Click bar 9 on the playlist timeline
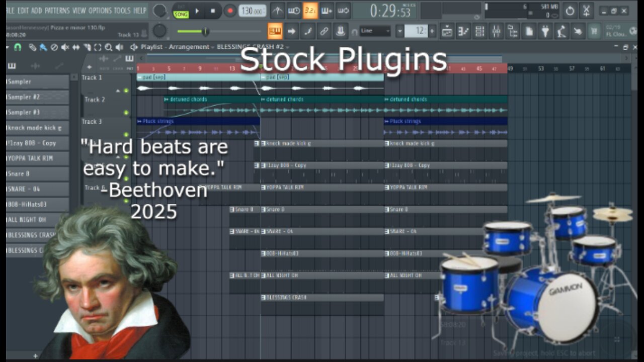Screen dimensions: 644x362 [200, 68]
